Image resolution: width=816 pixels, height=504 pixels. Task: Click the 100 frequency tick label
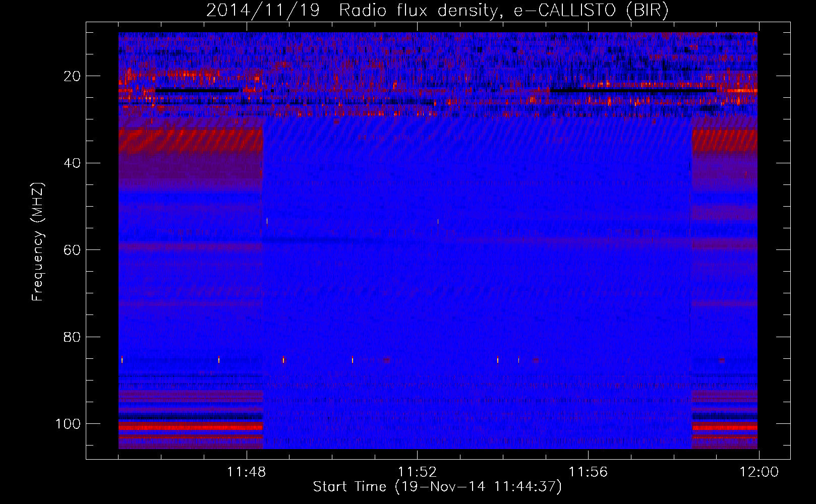click(x=68, y=424)
